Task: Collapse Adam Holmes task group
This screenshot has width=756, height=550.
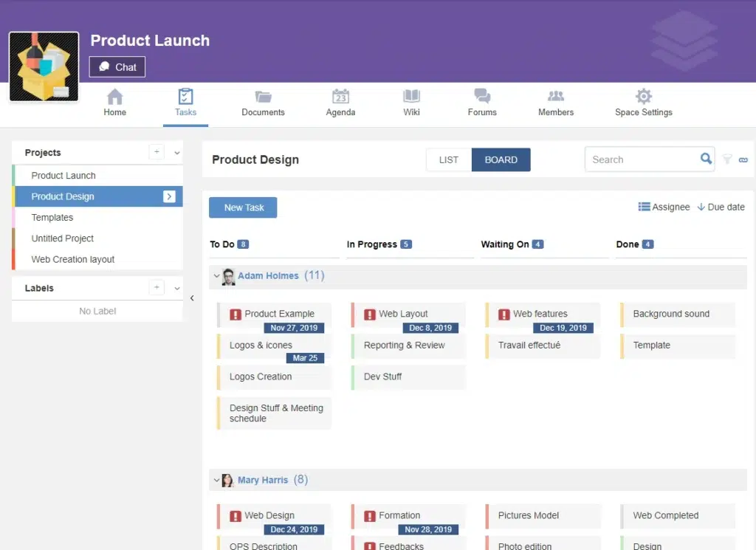Action: pyautogui.click(x=217, y=276)
